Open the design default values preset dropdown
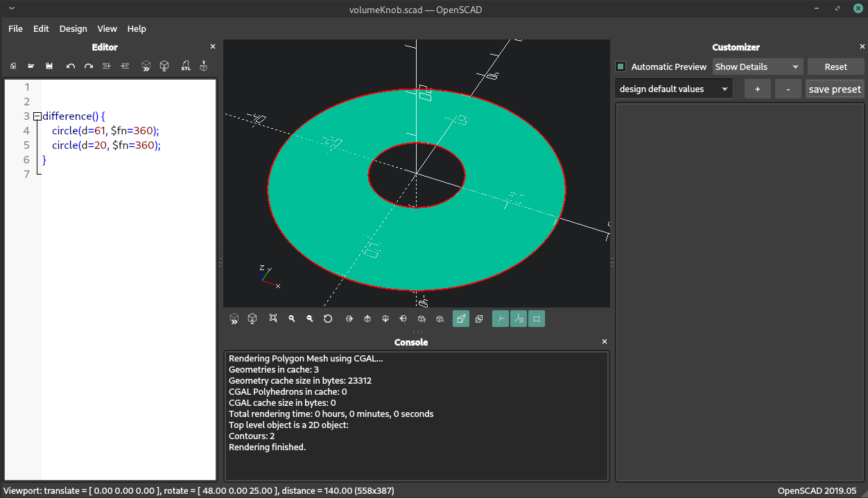868x498 pixels. click(673, 89)
